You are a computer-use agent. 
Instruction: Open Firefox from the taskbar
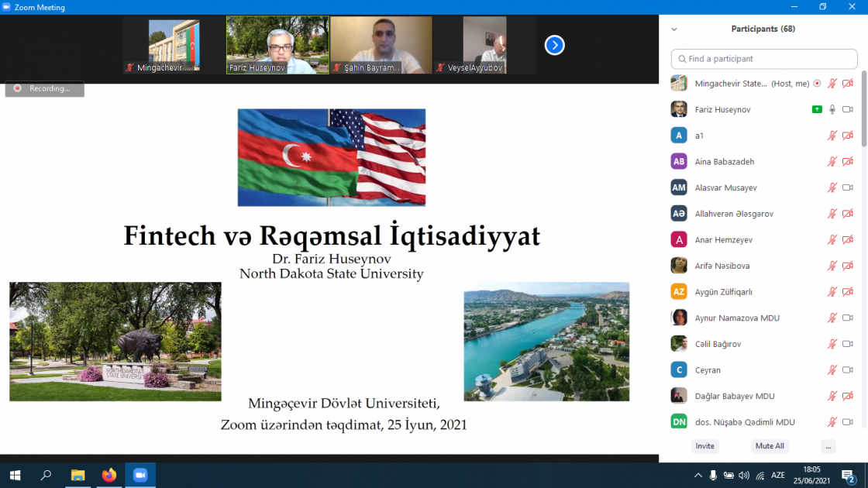coord(109,476)
